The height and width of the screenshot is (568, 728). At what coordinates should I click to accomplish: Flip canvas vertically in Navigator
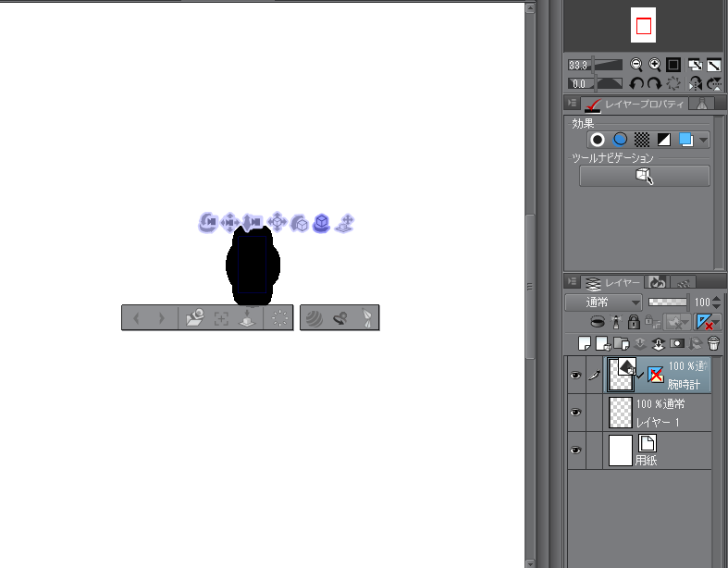(x=714, y=83)
